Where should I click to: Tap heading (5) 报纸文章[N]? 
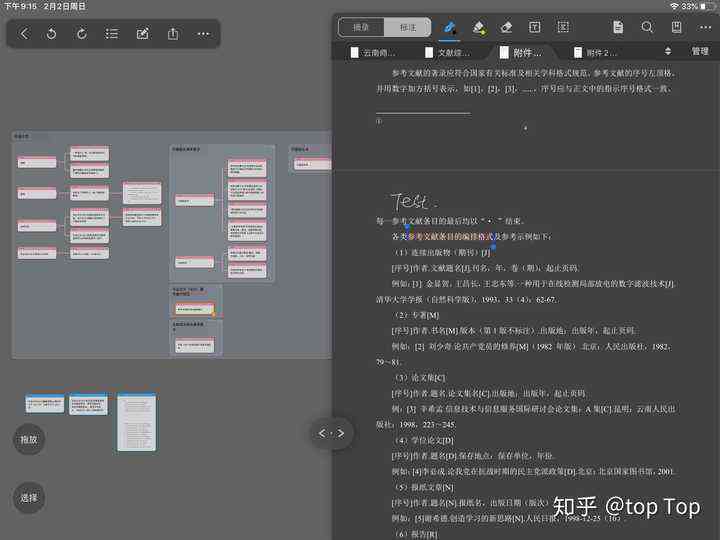pyautogui.click(x=423, y=487)
